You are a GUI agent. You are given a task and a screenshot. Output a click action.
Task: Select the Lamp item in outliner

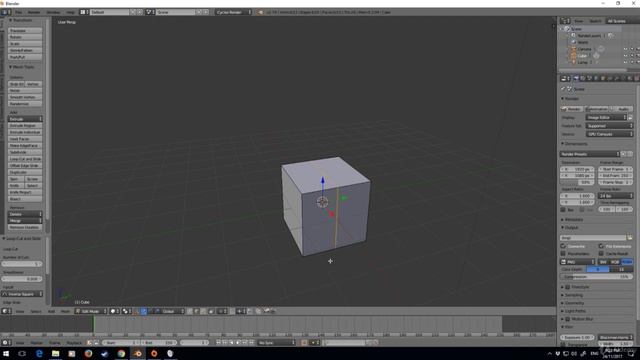582,62
